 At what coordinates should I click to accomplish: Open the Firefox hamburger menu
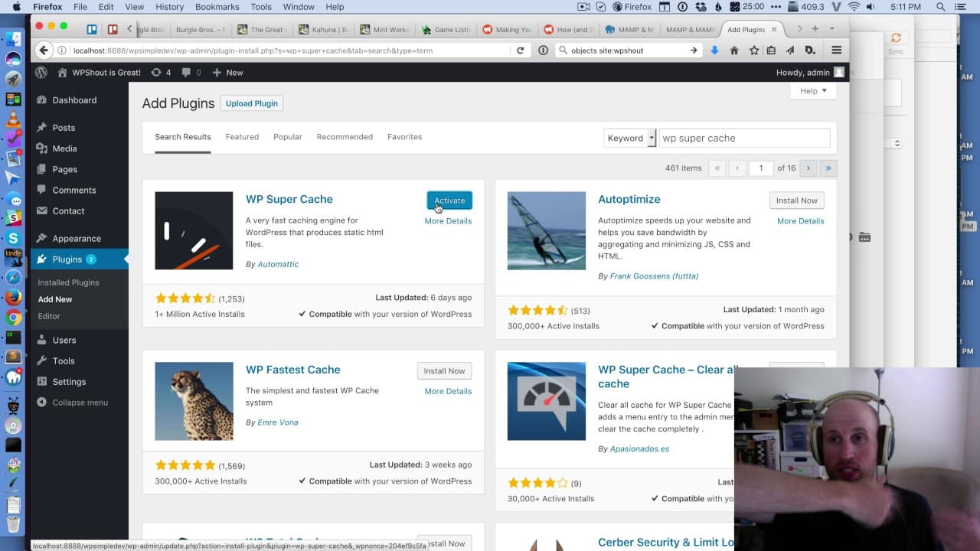[836, 51]
